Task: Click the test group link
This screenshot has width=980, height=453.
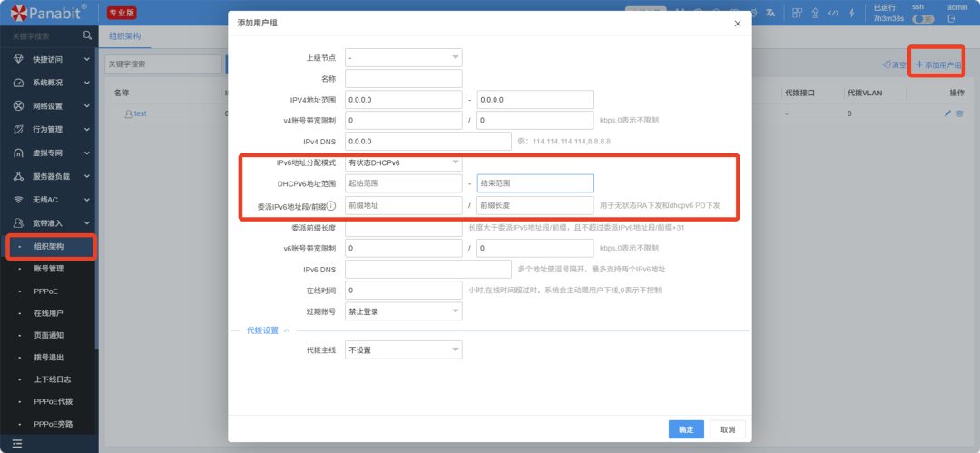Action: (x=140, y=113)
